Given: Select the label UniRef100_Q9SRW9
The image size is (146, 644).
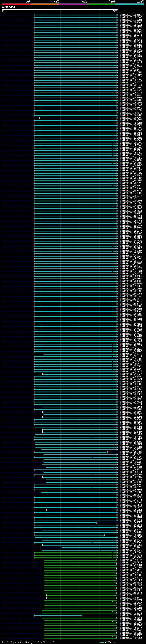Looking at the screenshot, I should 131,620.
